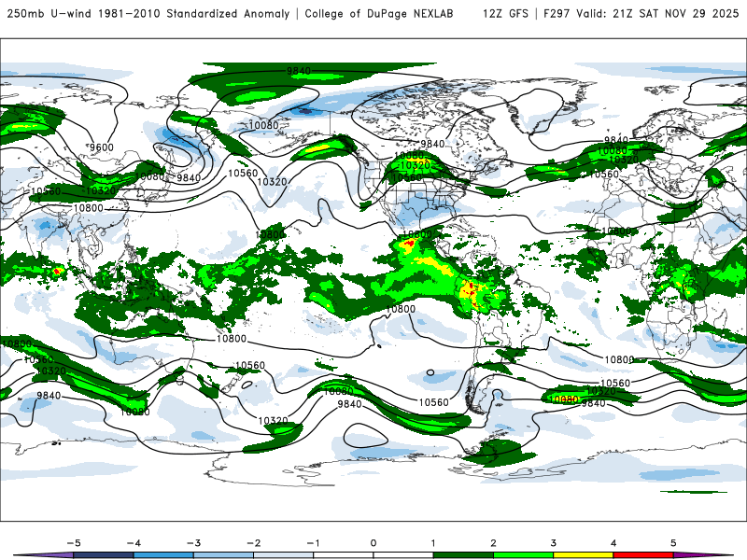Click the "250mb U-wind 1981-2010 Standardized Anomaly" title
The image size is (747, 560).
(148, 14)
